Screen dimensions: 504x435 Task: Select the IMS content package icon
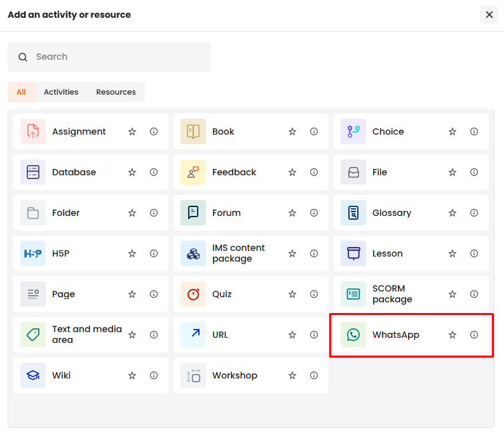tap(193, 253)
